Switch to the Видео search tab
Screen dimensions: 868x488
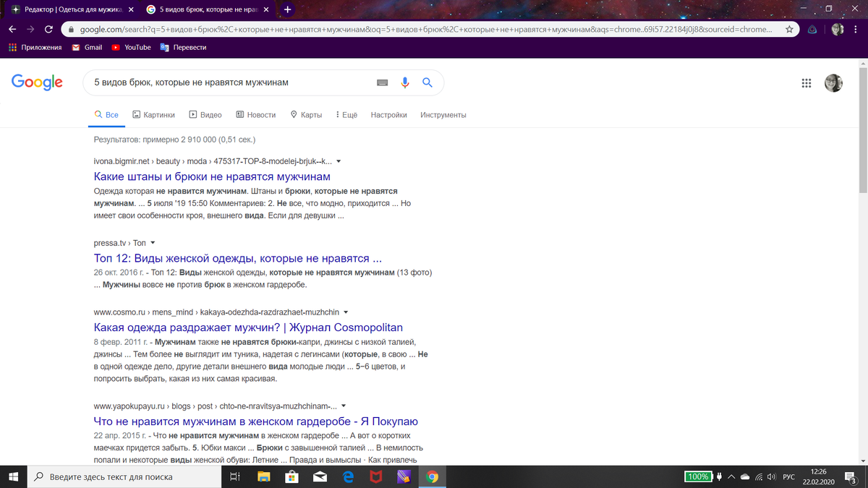click(205, 115)
